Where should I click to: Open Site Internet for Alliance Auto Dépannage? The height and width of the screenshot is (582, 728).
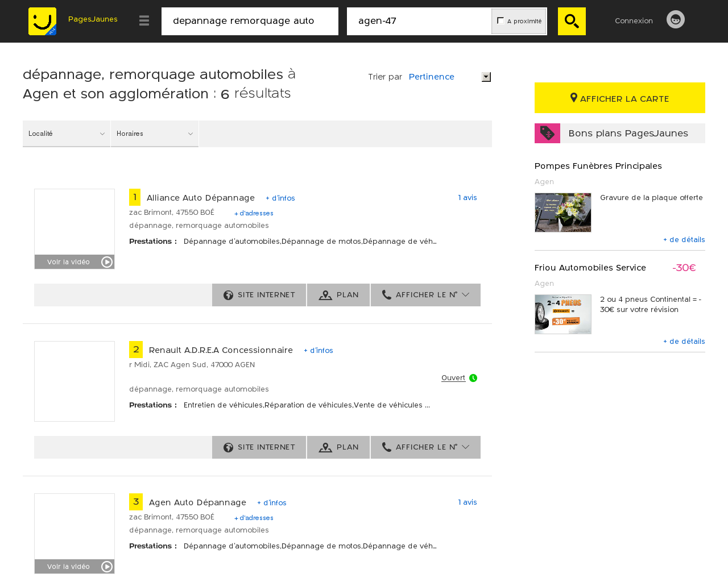(x=259, y=295)
